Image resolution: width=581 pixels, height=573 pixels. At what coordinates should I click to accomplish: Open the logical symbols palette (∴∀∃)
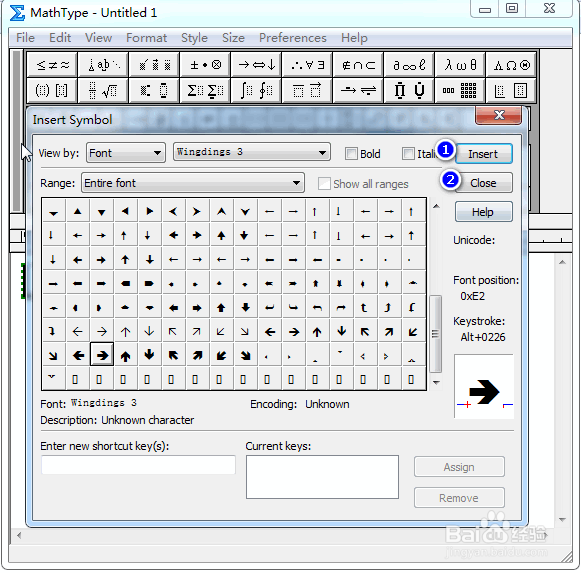click(x=308, y=65)
